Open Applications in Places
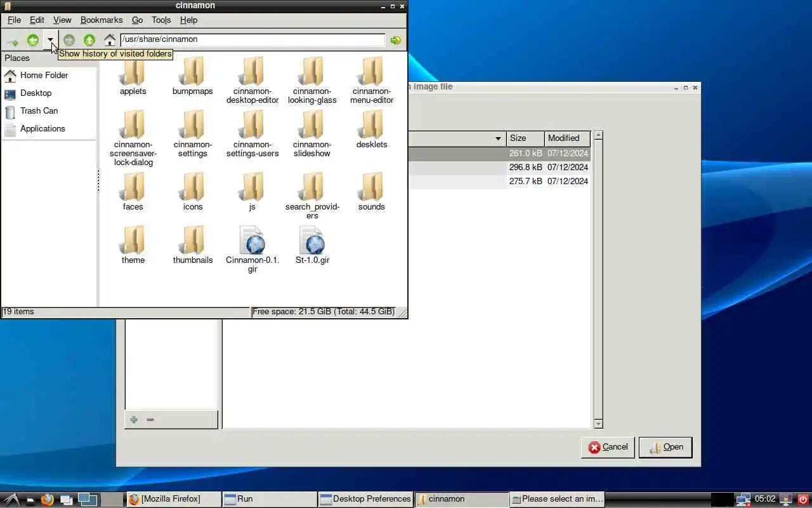The width and height of the screenshot is (812, 508). tap(49, 129)
